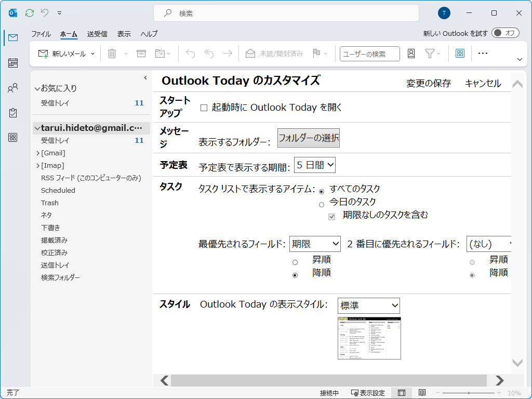Click the 変更の保存 link
This screenshot has width=532, height=399.
(429, 83)
